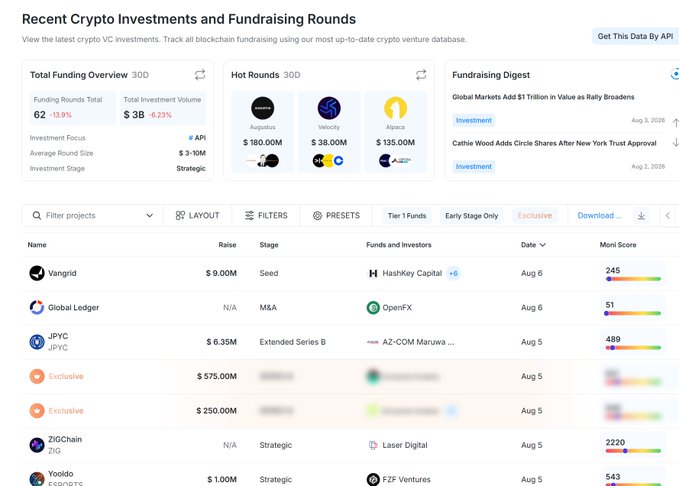Screen dimensions: 679x486
Task: Sort by the Moni Score column header
Action: [618, 245]
